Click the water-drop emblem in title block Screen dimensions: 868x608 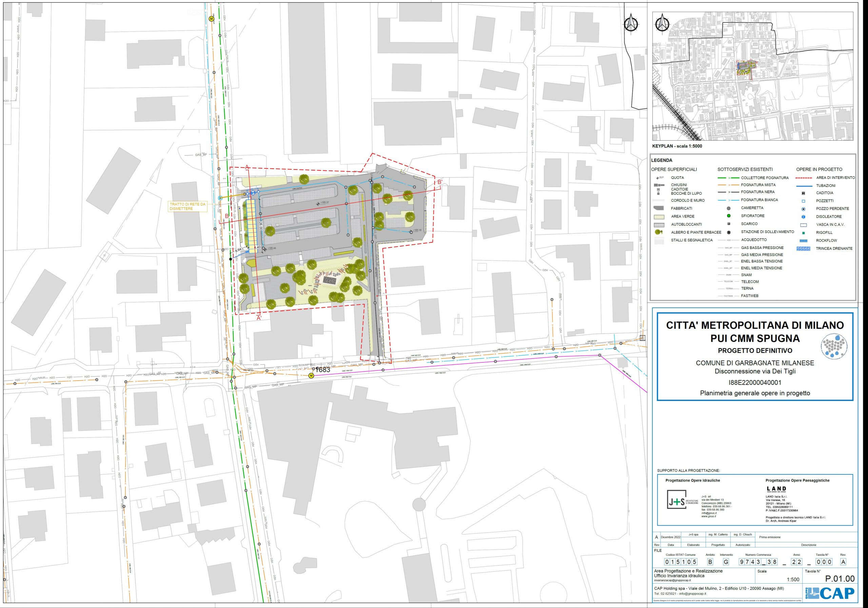[834, 346]
